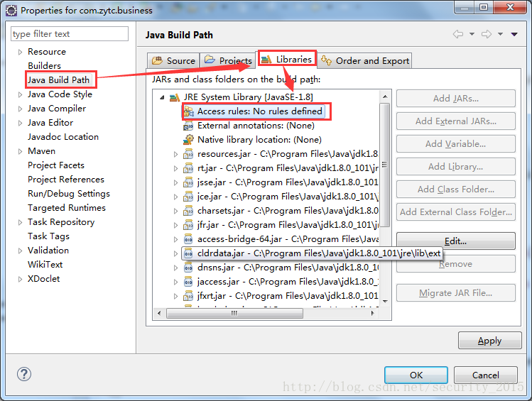Click the JRE System Library icon

click(x=175, y=98)
